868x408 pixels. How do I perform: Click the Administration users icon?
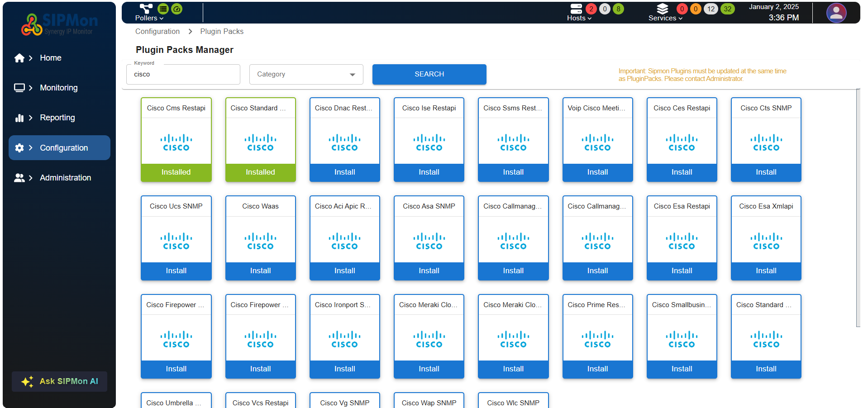pyautogui.click(x=19, y=178)
